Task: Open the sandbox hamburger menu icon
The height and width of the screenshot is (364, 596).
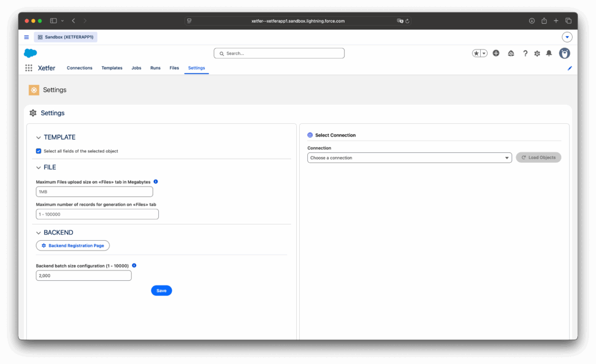Action: pyautogui.click(x=26, y=37)
